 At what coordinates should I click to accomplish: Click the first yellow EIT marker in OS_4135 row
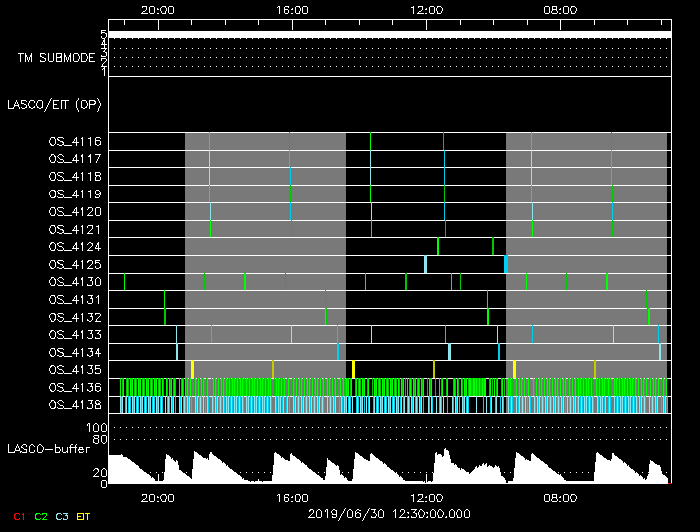192,370
